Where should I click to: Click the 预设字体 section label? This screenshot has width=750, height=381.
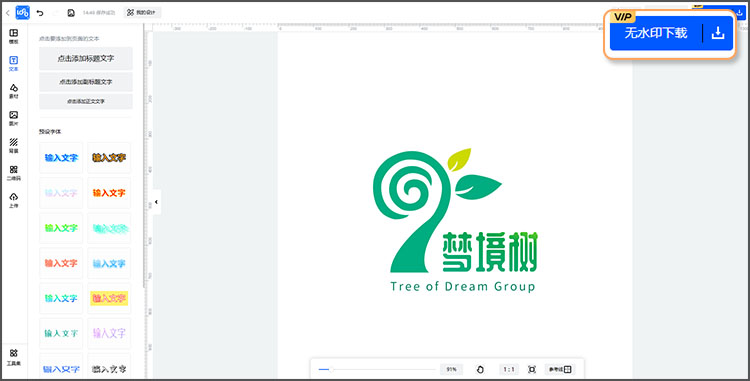tap(50, 131)
